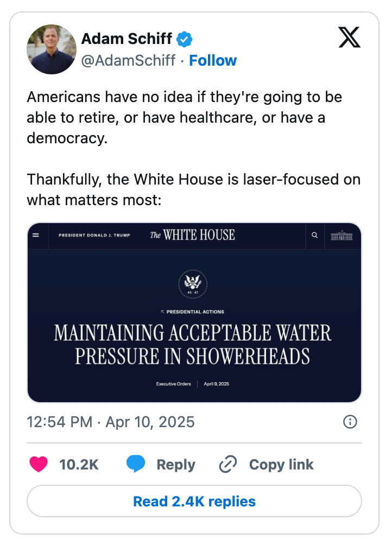Like the tweet with the heart icon
The width and height of the screenshot is (392, 546).
point(39,464)
